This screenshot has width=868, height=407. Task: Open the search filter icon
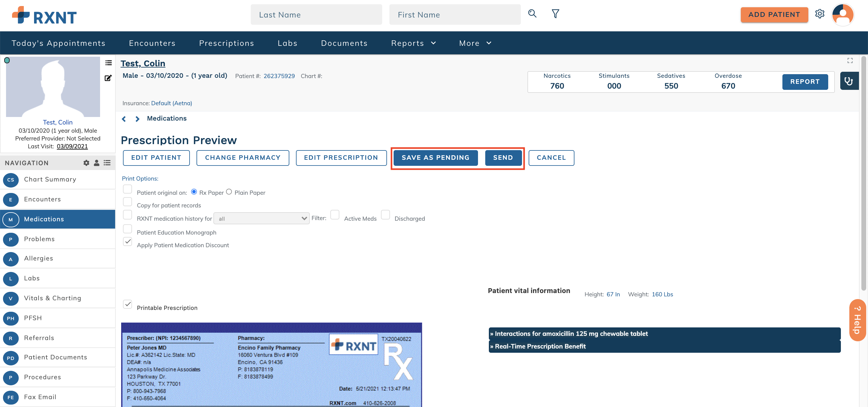(555, 14)
